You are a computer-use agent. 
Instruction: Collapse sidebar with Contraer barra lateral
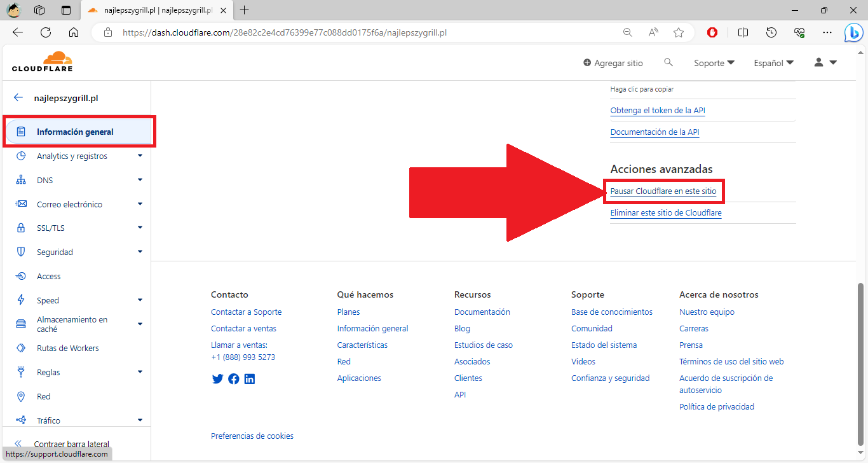coord(64,444)
